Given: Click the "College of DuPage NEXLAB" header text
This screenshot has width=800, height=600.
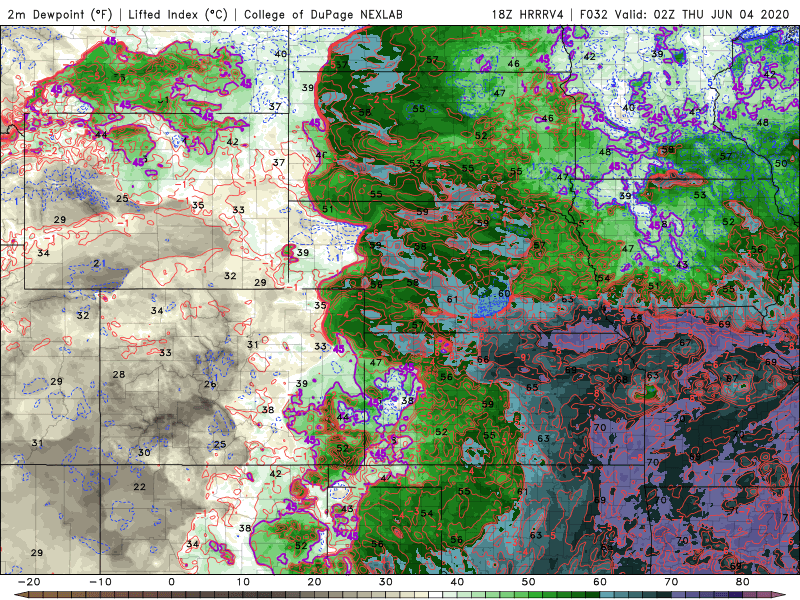Looking at the screenshot, I should pyautogui.click(x=323, y=14).
